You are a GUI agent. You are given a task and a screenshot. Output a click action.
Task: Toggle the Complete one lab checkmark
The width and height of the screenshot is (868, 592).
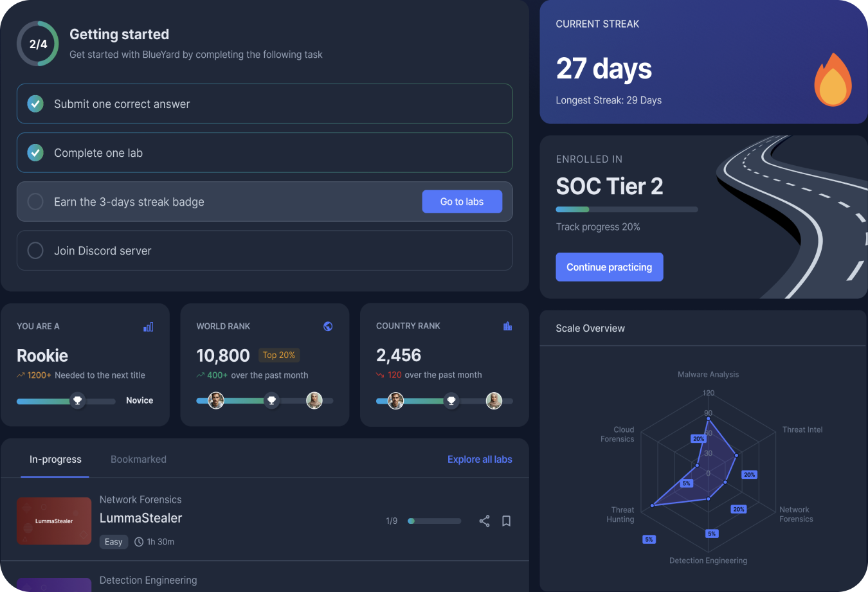click(x=35, y=152)
